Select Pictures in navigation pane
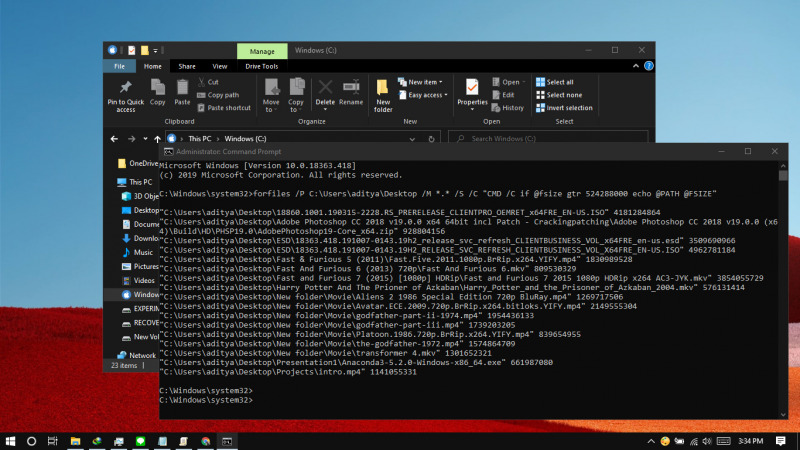Image resolution: width=800 pixels, height=450 pixels. click(141, 266)
